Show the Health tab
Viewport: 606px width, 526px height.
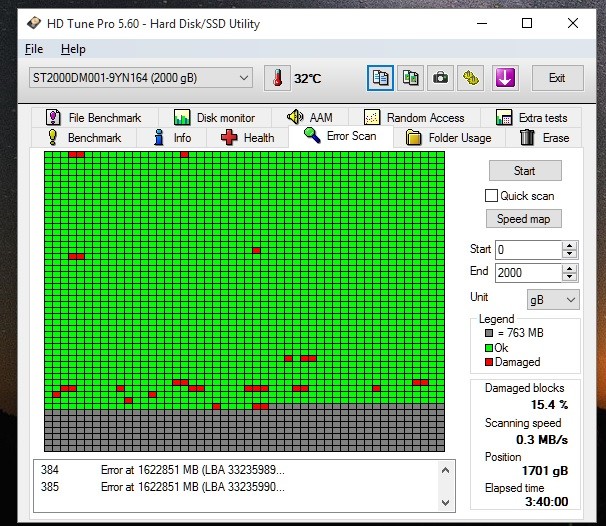[247, 138]
